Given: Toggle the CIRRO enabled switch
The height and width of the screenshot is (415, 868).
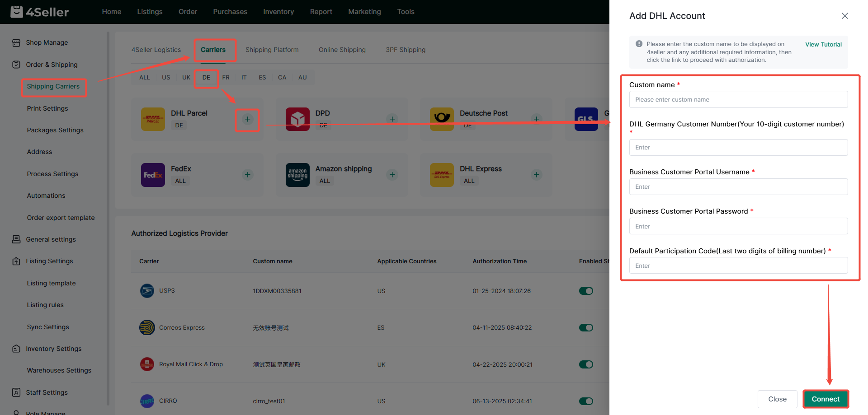Looking at the screenshot, I should coord(586,401).
